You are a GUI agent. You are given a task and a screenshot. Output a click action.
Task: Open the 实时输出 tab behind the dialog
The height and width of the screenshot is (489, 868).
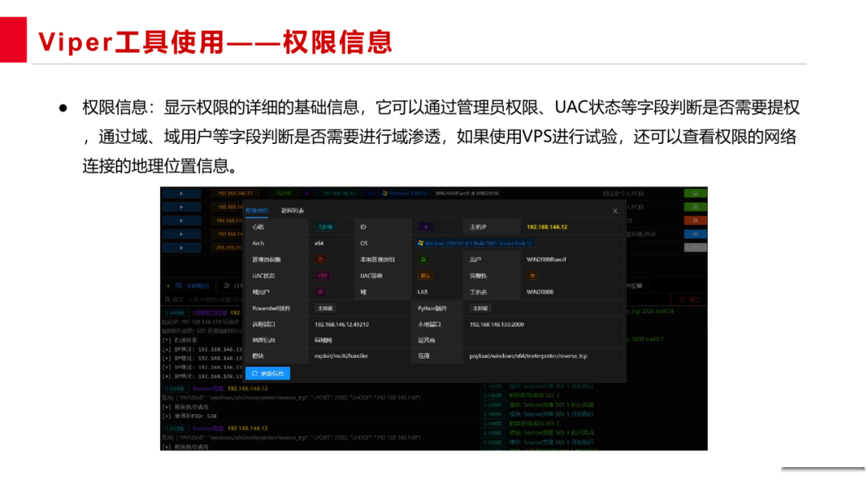pos(193,286)
